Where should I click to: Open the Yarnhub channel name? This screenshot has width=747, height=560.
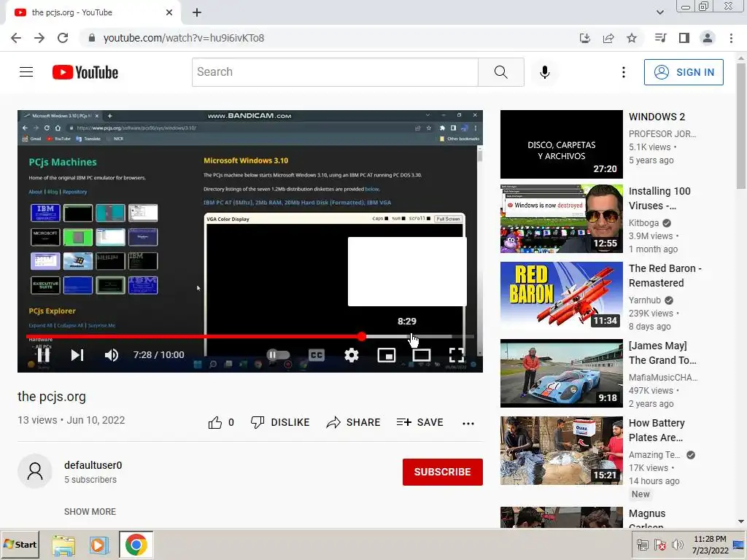[645, 300]
